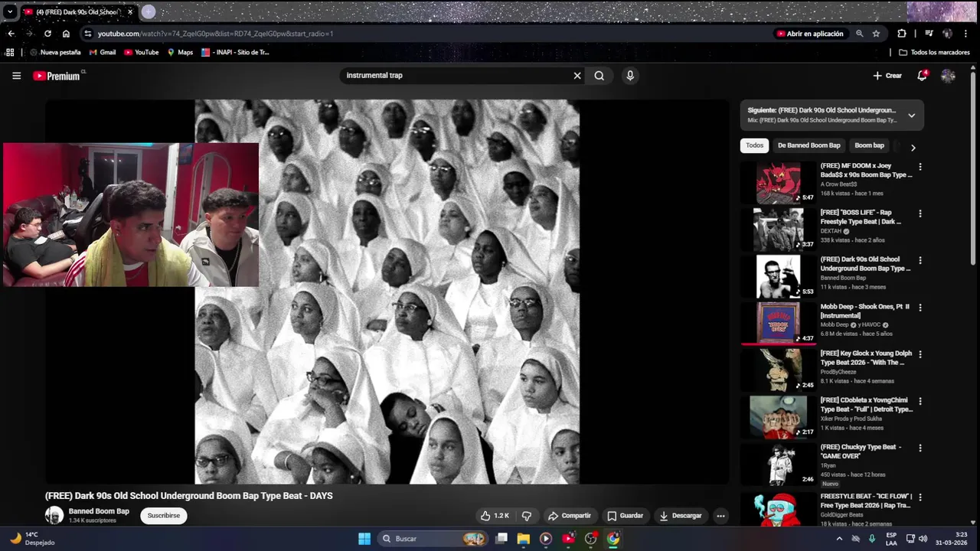Open the YouTube guide hamburger menu
Viewport: 980px width, 551px height.
(16, 76)
